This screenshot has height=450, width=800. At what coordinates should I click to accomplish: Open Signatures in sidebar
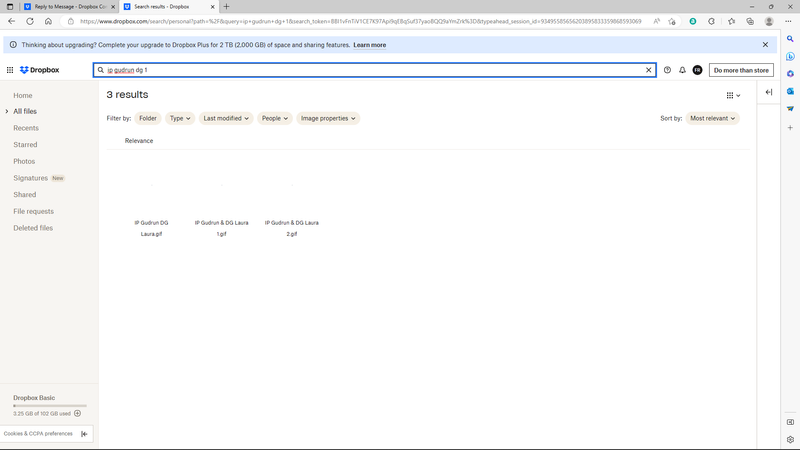click(30, 178)
